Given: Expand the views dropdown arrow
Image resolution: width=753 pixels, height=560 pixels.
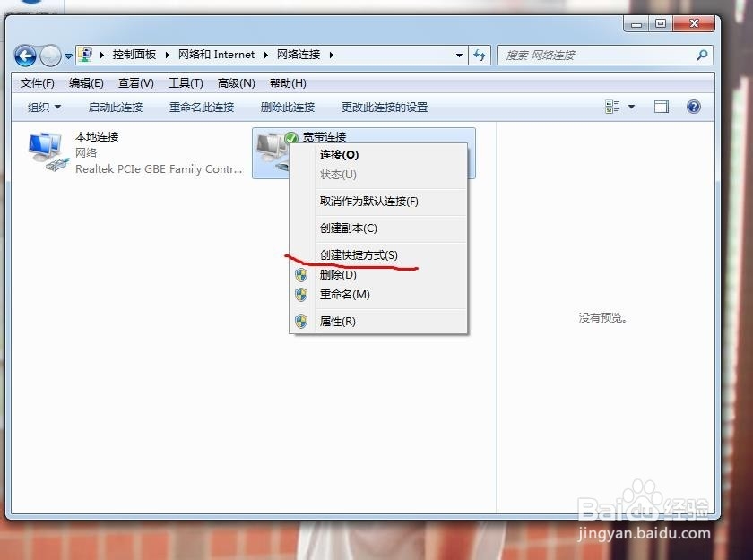Looking at the screenshot, I should 629,107.
